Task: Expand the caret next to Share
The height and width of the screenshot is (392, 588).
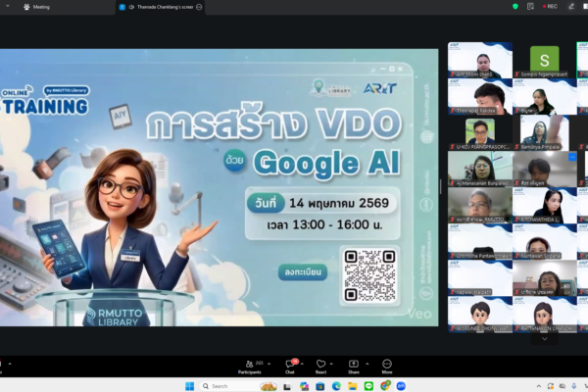Action: pyautogui.click(x=367, y=364)
